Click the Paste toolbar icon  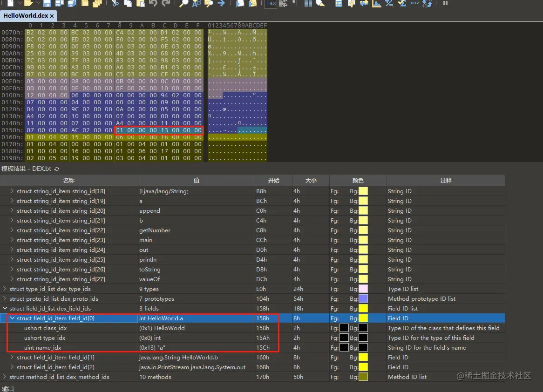click(x=140, y=3)
